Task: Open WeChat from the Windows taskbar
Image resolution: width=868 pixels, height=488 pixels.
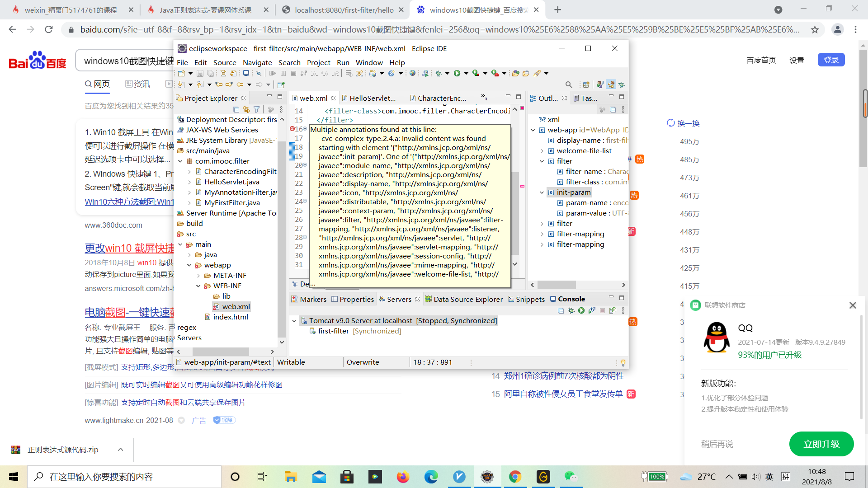Action: point(571,477)
